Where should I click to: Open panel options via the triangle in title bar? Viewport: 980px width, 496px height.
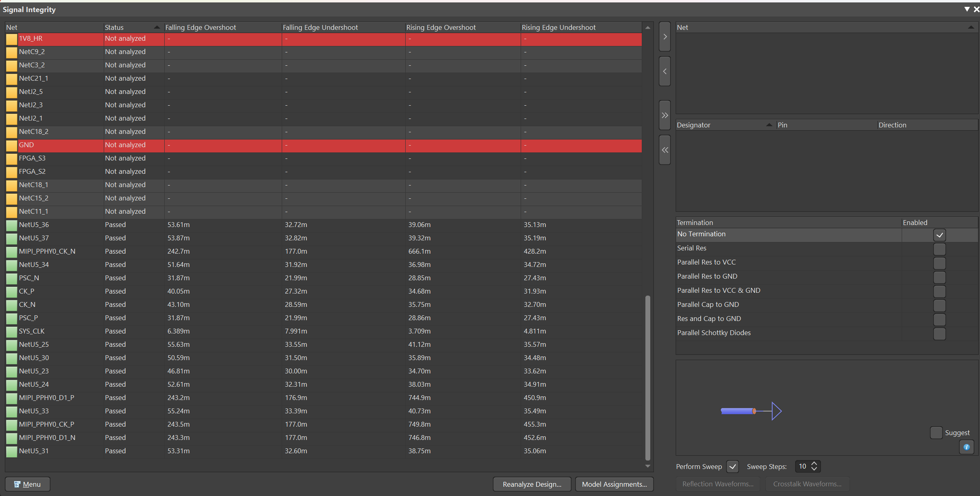click(x=967, y=9)
